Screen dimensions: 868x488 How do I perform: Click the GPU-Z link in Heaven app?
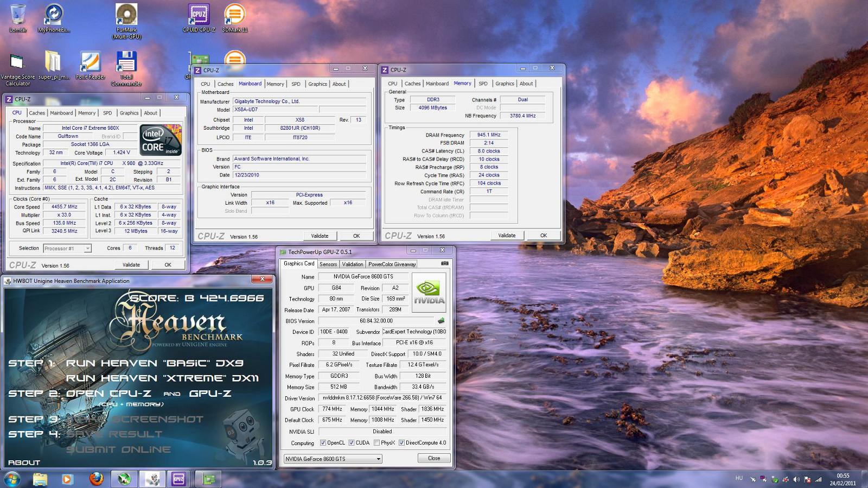click(x=210, y=394)
